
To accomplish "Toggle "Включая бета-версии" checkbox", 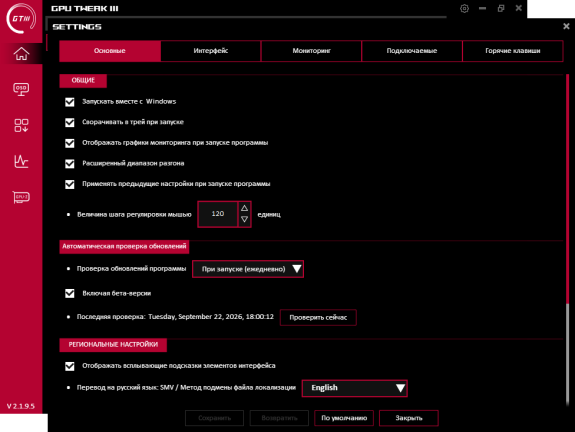I will pos(70,293).
